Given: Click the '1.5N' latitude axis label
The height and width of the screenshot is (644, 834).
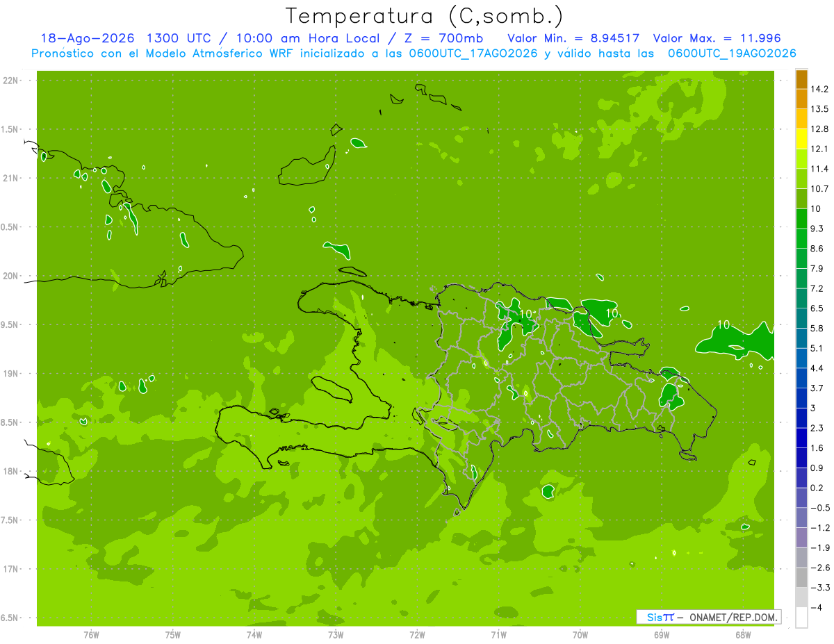Looking at the screenshot, I should click(10, 129).
